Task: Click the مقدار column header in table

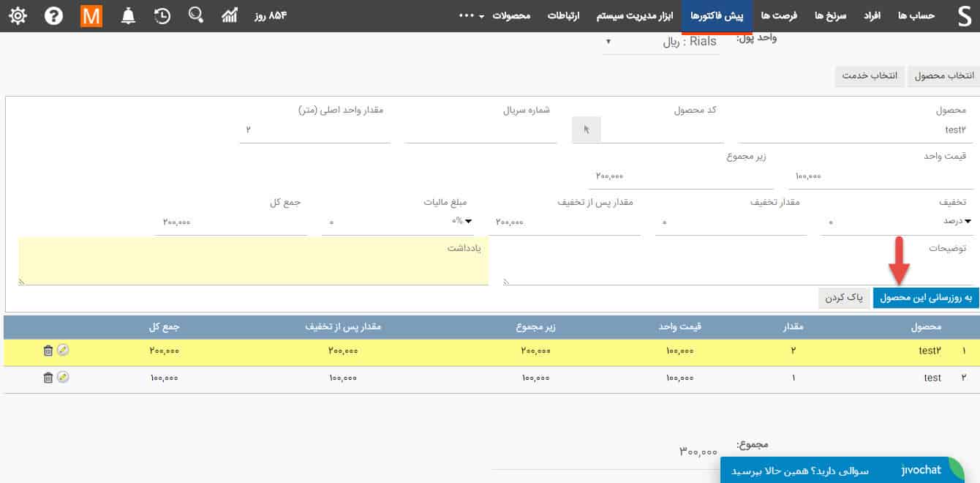Action: click(794, 326)
